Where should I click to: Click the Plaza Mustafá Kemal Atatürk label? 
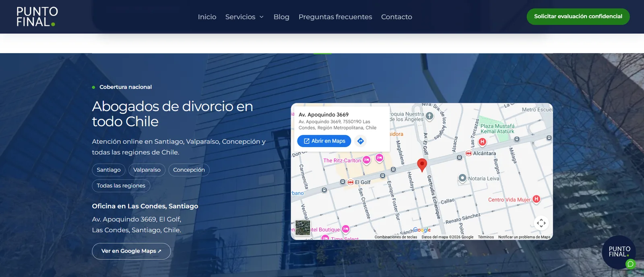pos(497,129)
